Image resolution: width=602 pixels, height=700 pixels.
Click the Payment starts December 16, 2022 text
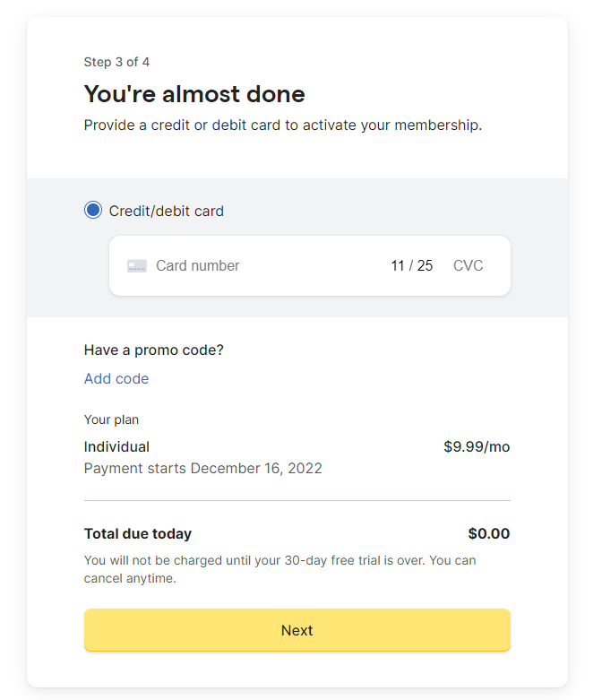[x=203, y=468]
